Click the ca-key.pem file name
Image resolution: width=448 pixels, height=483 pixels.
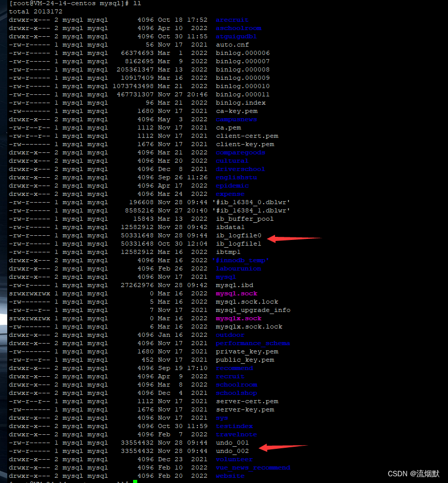click(x=237, y=111)
